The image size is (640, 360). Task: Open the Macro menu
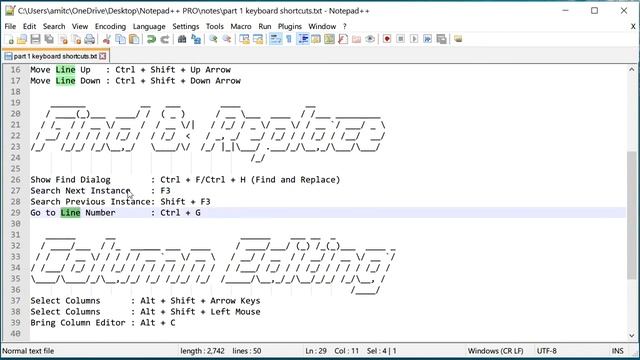[x=241, y=26]
